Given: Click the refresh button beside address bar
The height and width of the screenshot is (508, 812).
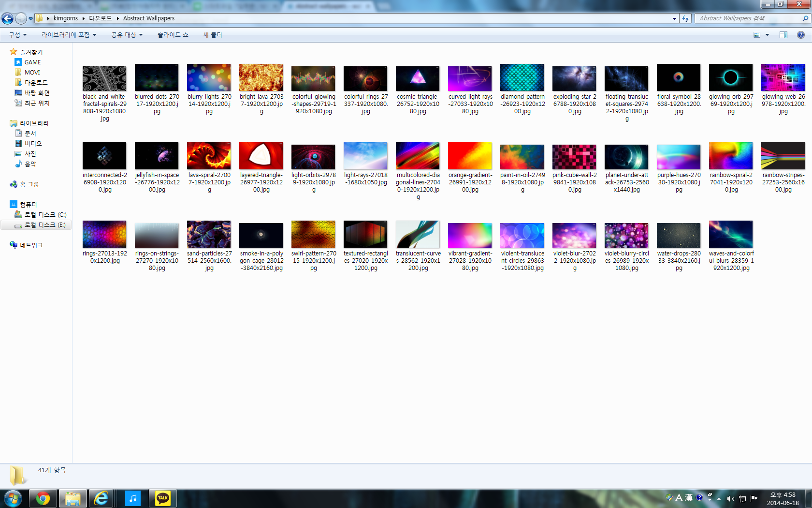Looking at the screenshot, I should pos(685,18).
